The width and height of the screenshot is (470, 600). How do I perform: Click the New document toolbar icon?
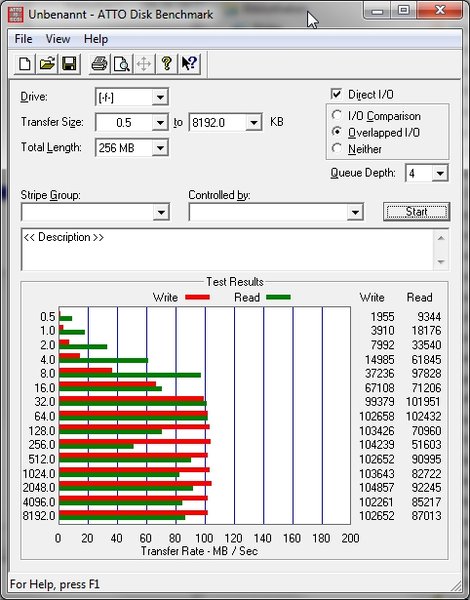point(25,64)
